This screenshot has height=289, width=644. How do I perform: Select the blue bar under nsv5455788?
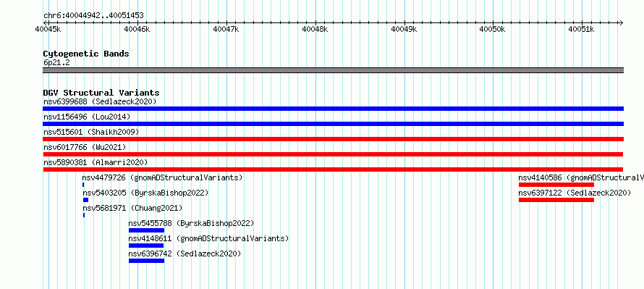coord(146,230)
